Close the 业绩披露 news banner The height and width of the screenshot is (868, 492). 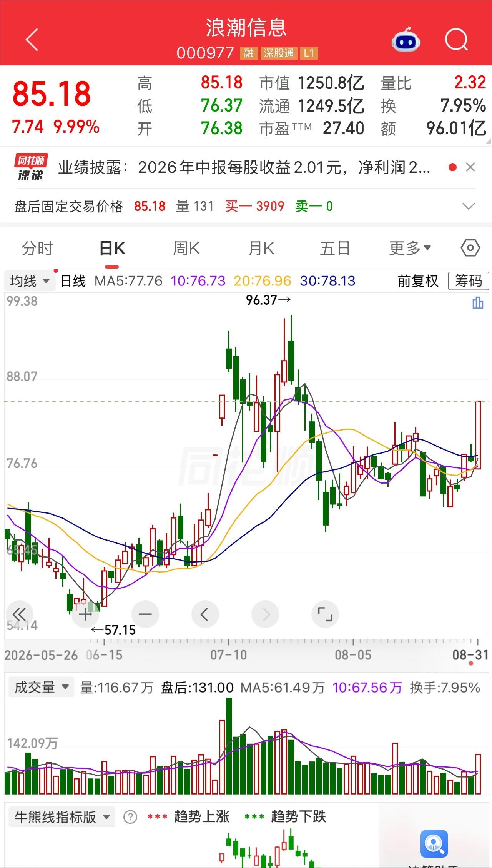470,167
